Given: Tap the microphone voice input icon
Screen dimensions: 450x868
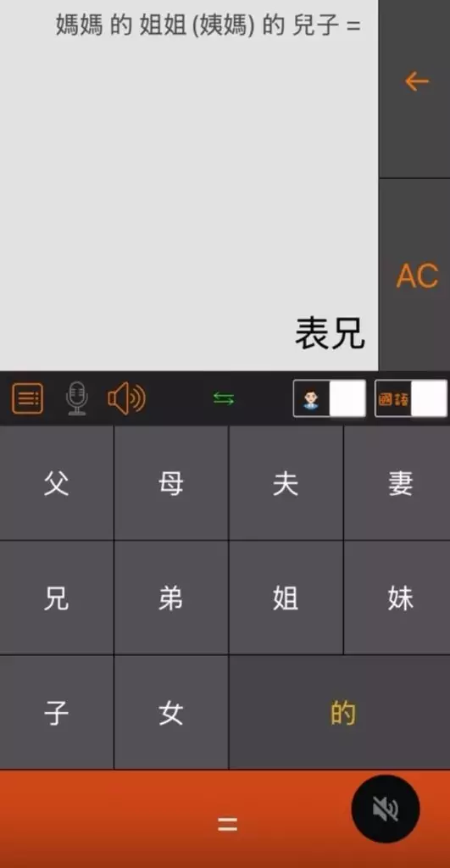Looking at the screenshot, I should (76, 398).
